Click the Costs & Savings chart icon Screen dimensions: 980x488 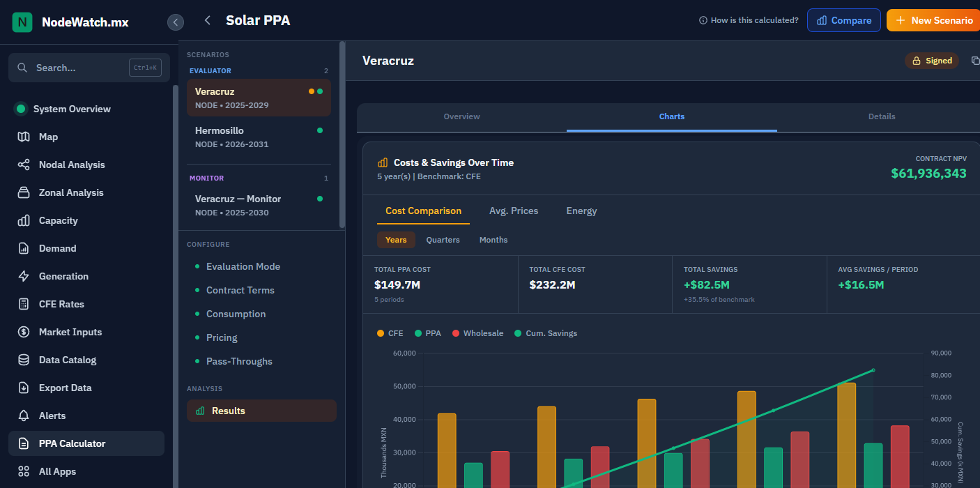point(383,162)
